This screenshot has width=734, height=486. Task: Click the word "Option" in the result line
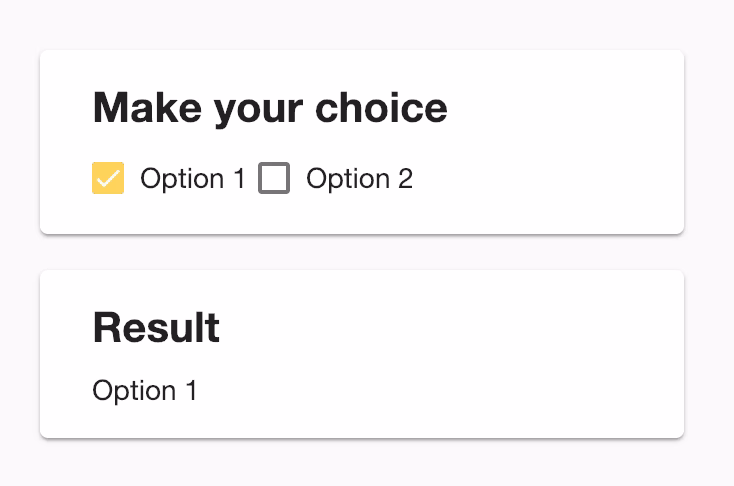pos(134,390)
